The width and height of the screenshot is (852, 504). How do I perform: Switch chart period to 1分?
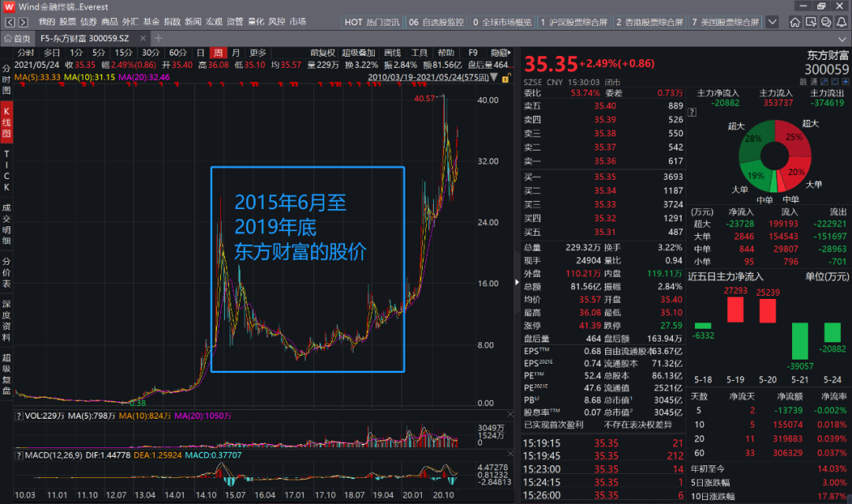(x=77, y=53)
